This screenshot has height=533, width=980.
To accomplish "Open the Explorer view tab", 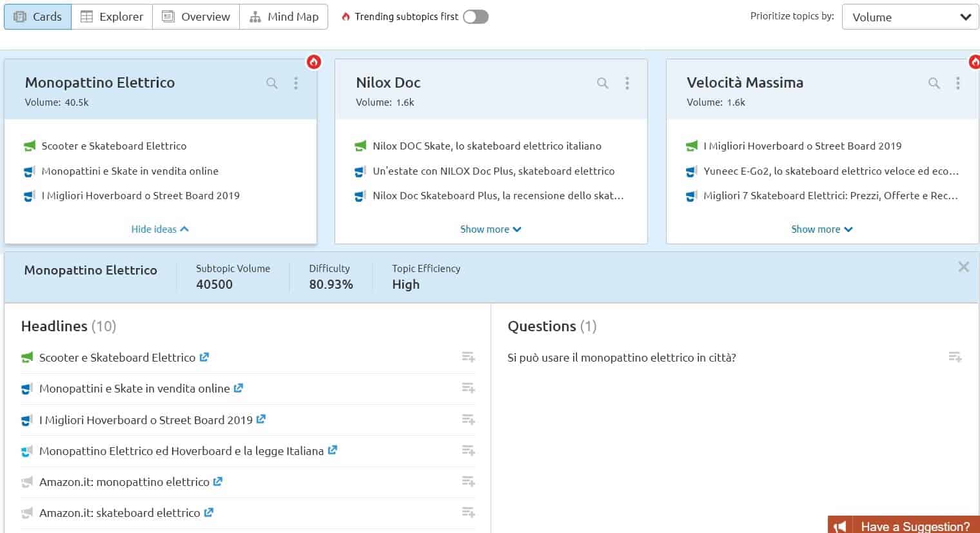I will pyautogui.click(x=112, y=17).
